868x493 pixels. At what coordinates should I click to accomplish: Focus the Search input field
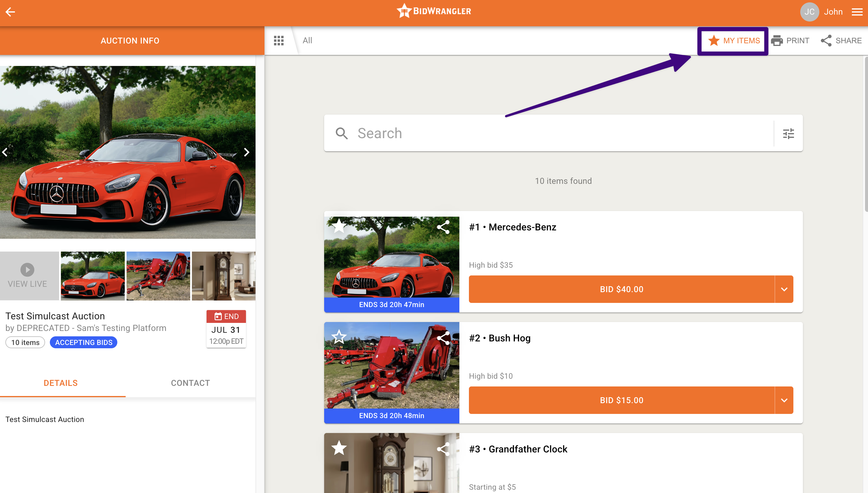pyautogui.click(x=563, y=133)
